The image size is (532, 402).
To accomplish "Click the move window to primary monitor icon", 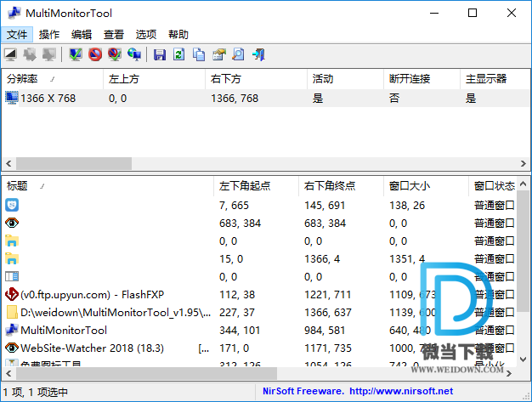I will (x=49, y=54).
